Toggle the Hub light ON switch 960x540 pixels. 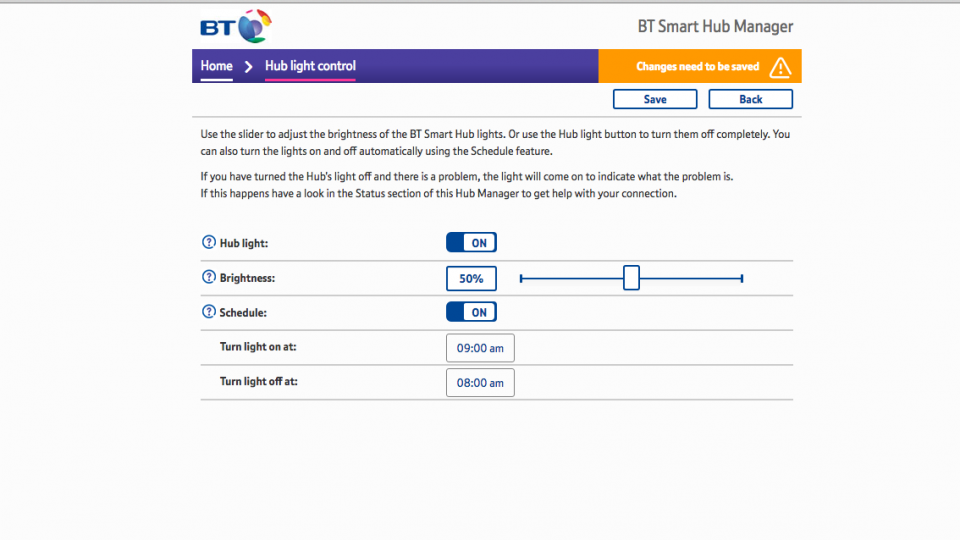pos(471,242)
